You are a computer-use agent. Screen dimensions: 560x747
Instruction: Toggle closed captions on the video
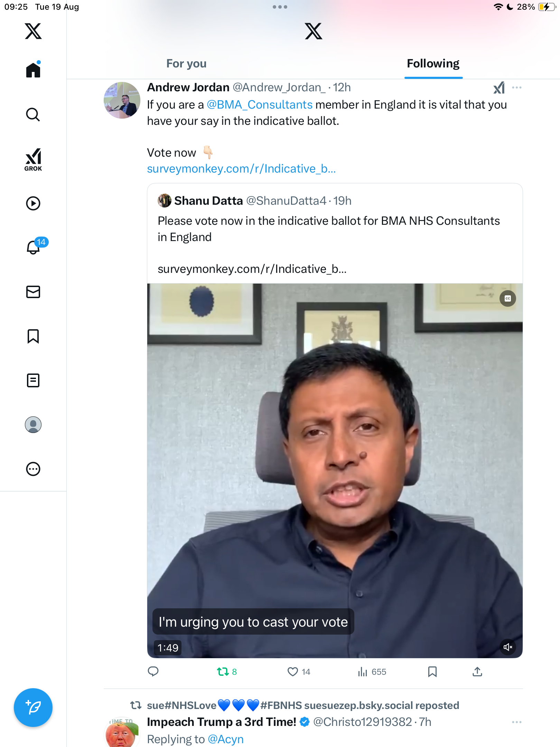(x=507, y=298)
